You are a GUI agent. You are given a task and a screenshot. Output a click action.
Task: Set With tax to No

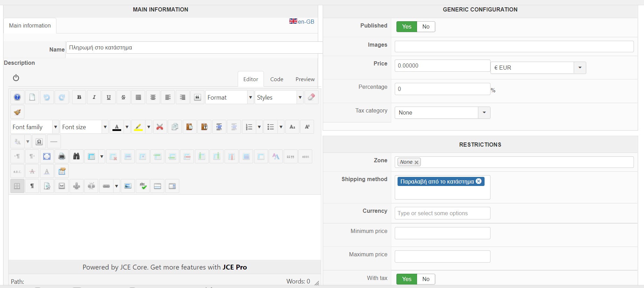tap(426, 279)
